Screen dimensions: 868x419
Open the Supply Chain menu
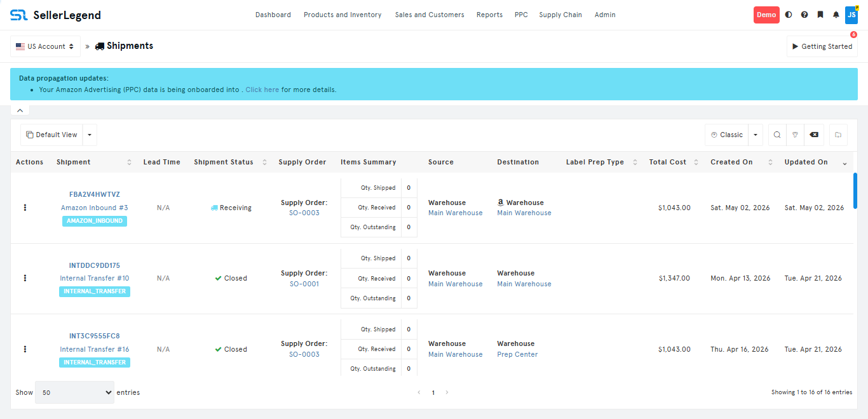pyautogui.click(x=560, y=15)
